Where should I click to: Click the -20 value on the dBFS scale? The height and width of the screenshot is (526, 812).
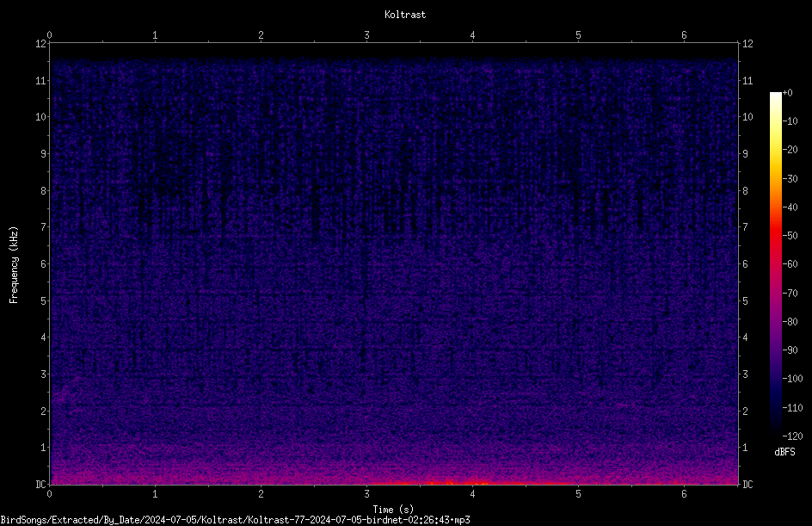point(790,149)
